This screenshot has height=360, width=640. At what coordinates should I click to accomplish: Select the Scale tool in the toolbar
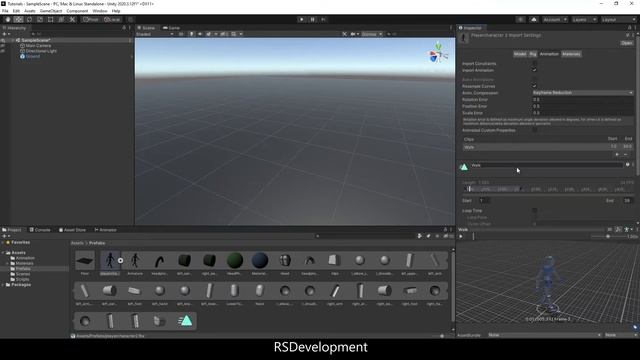pyautogui.click(x=40, y=20)
